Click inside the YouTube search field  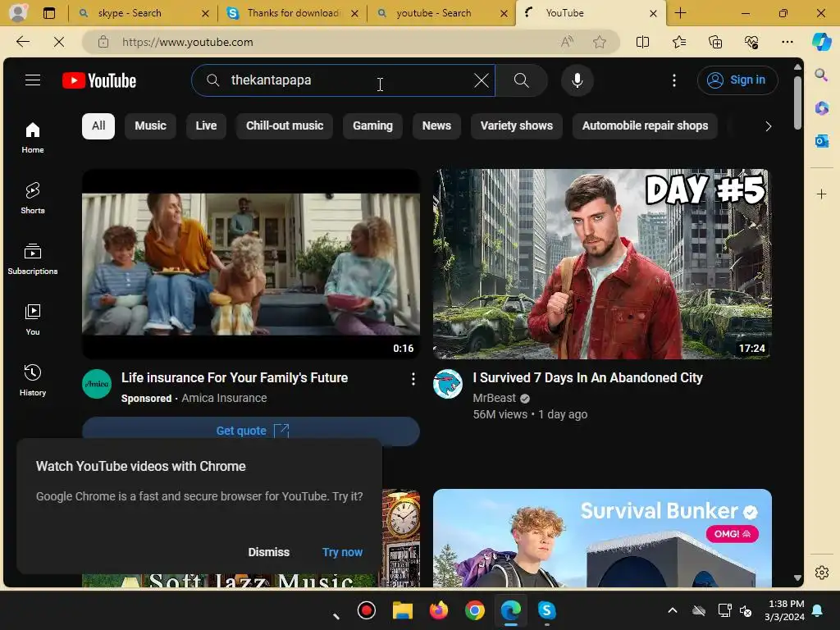pyautogui.click(x=343, y=80)
